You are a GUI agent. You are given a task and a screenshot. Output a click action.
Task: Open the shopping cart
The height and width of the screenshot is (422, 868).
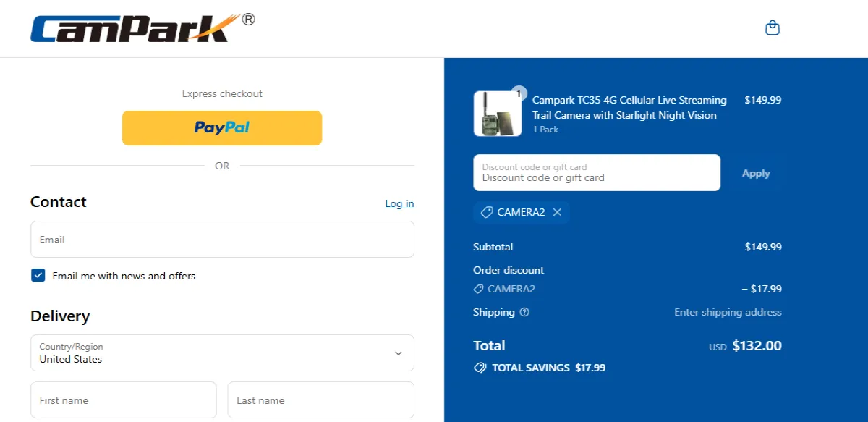[773, 27]
